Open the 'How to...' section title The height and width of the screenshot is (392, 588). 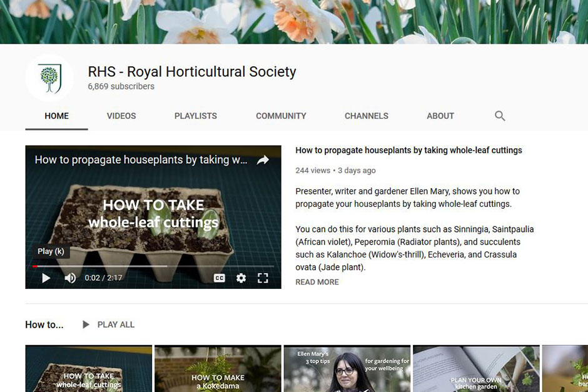[x=44, y=324]
